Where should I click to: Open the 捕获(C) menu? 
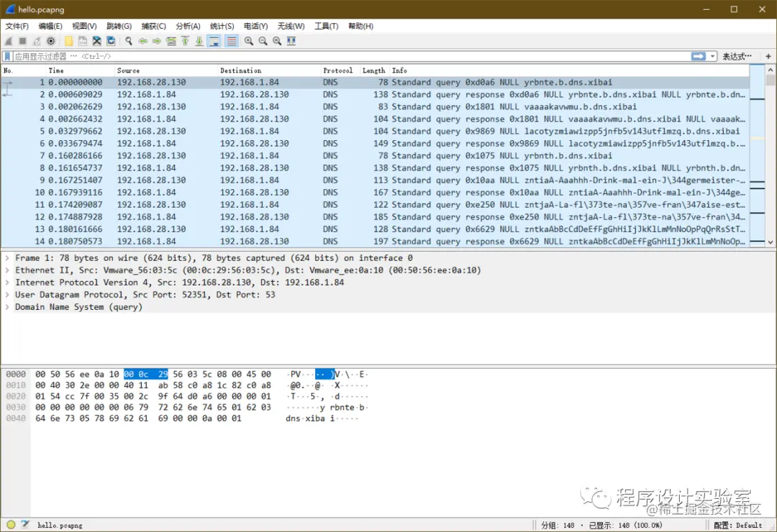point(154,27)
